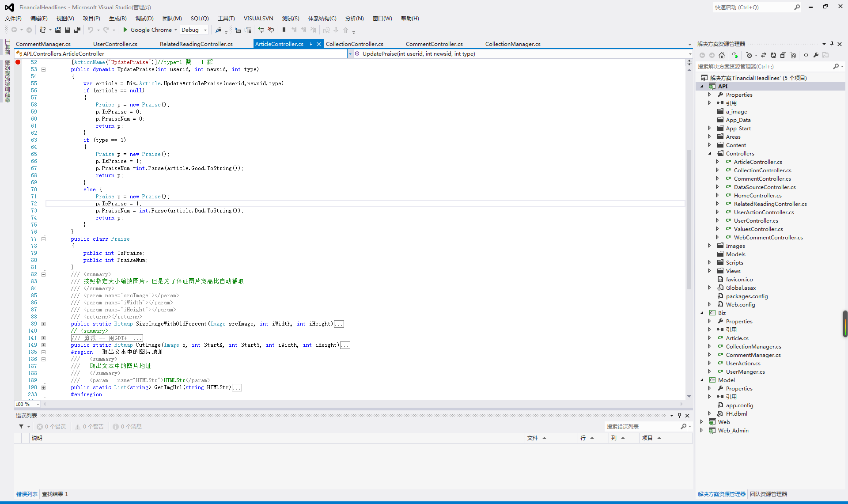Image resolution: width=848 pixels, height=504 pixels.
Task: Select the CollectionController.cs tab
Action: click(354, 44)
